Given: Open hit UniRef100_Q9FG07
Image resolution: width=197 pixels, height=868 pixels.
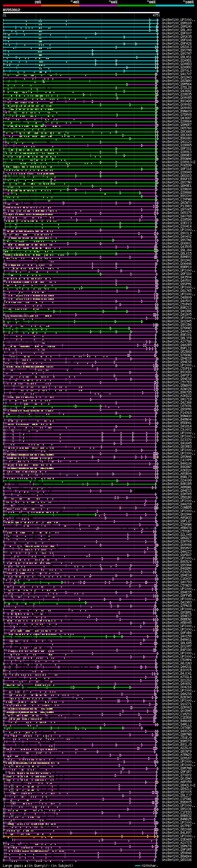Looking at the screenshot, I should point(177,33).
